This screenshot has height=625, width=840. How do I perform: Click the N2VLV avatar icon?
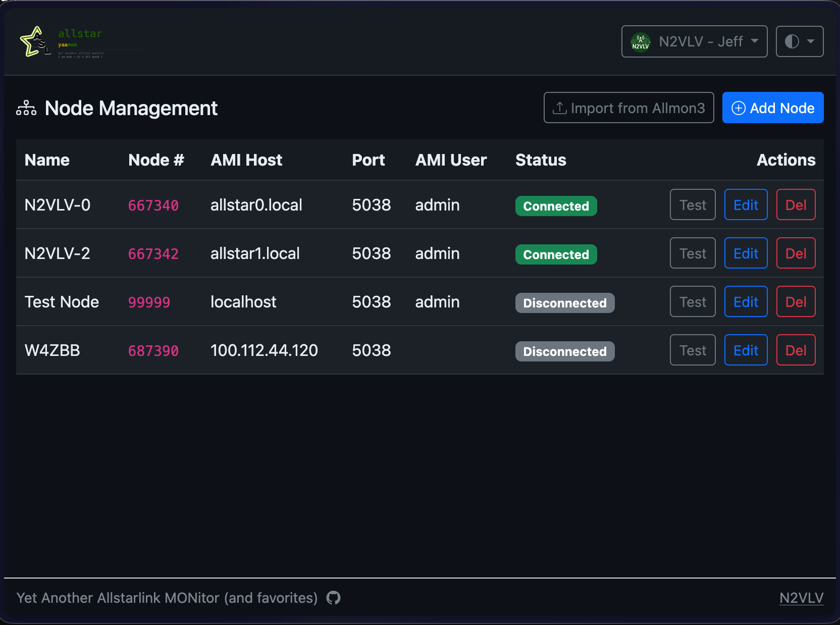[641, 42]
